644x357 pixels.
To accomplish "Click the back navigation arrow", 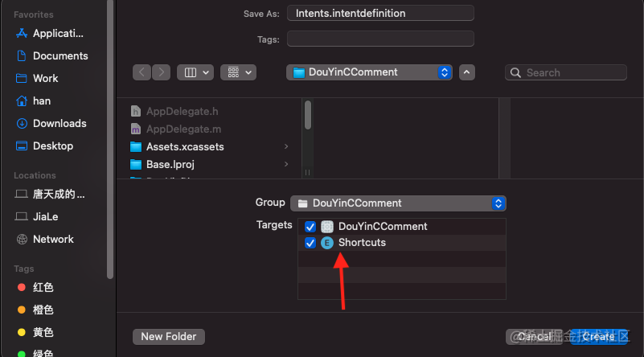I will pos(142,72).
